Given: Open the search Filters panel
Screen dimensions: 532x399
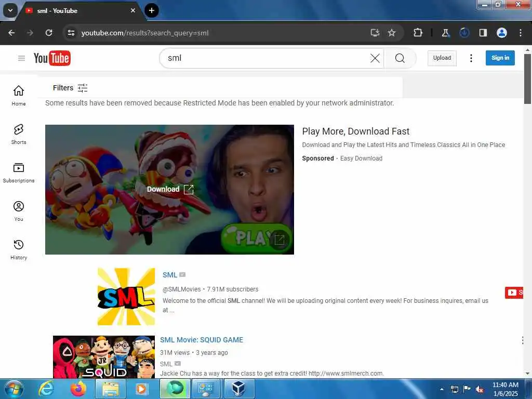Looking at the screenshot, I should (x=70, y=88).
